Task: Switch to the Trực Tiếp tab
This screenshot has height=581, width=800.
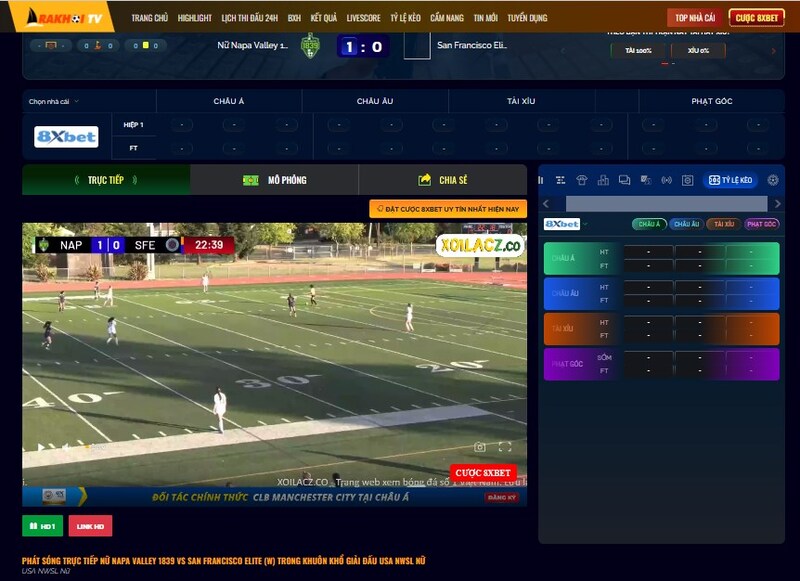Action: [106, 180]
